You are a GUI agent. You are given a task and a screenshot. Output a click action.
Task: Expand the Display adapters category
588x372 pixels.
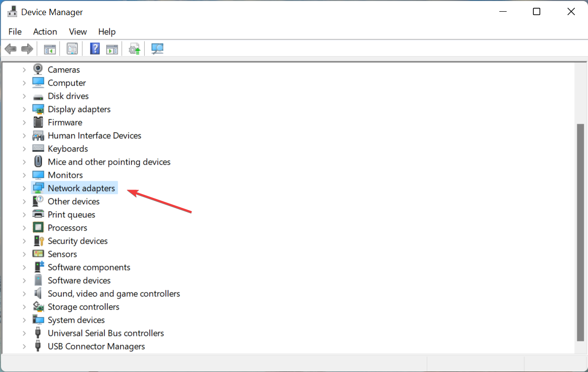(24, 109)
